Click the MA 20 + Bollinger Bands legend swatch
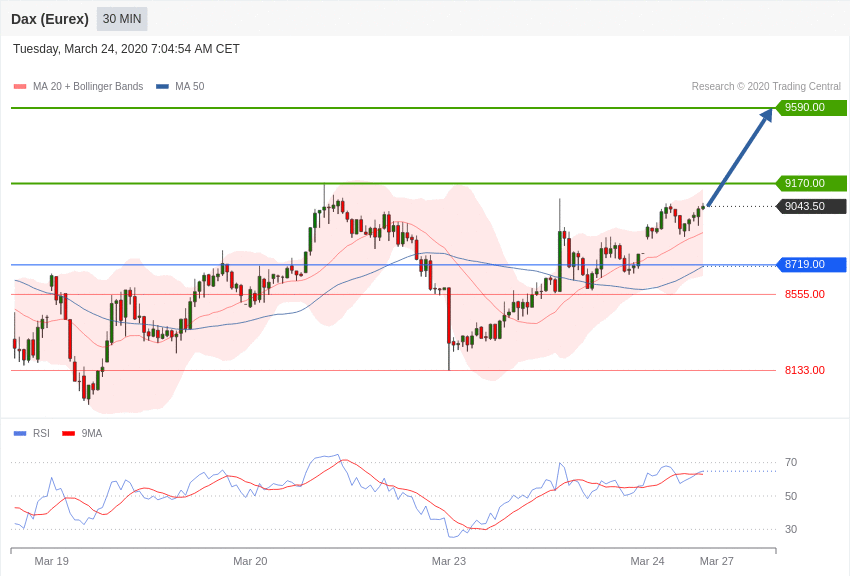The height and width of the screenshot is (576, 850). pyautogui.click(x=20, y=87)
